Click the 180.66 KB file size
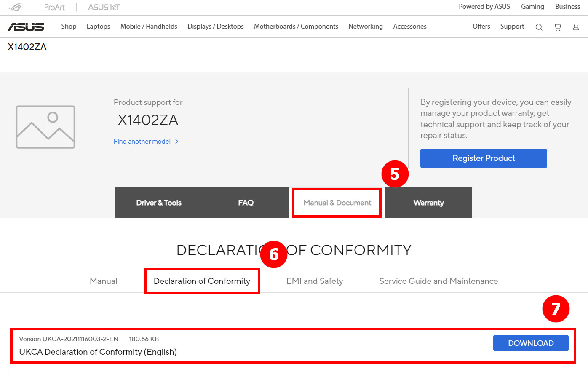The height and width of the screenshot is (385, 588). (x=144, y=339)
